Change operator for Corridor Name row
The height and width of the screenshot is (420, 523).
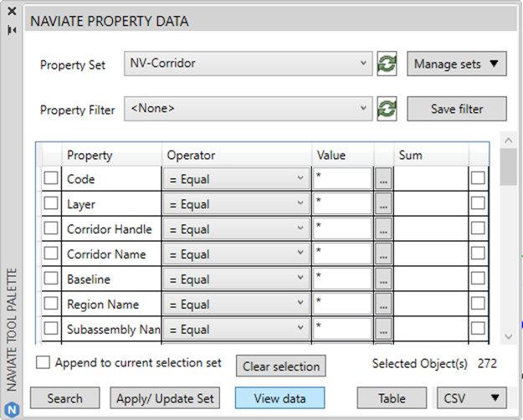coord(237,254)
